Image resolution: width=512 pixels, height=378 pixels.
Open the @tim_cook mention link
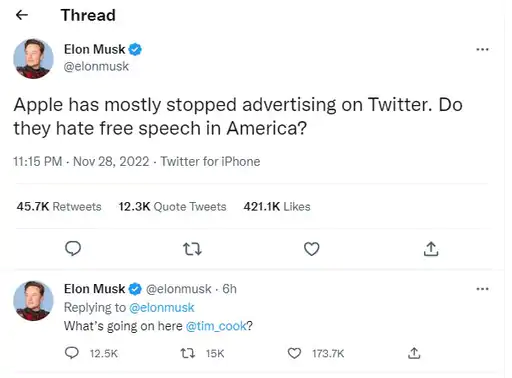216,326
